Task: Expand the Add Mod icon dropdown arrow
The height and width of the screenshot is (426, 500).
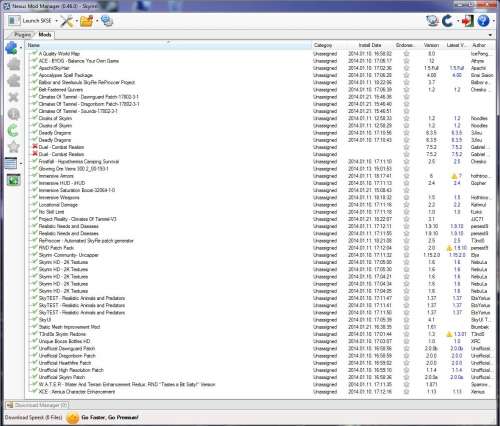Action: click(21, 48)
